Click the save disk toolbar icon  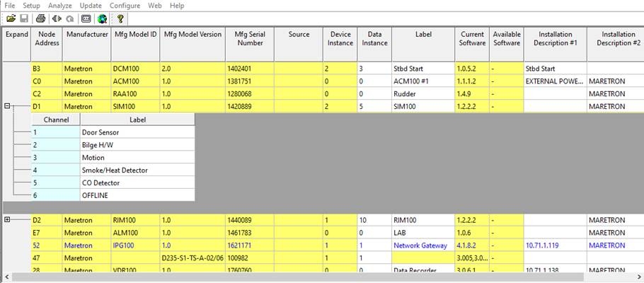point(24,18)
